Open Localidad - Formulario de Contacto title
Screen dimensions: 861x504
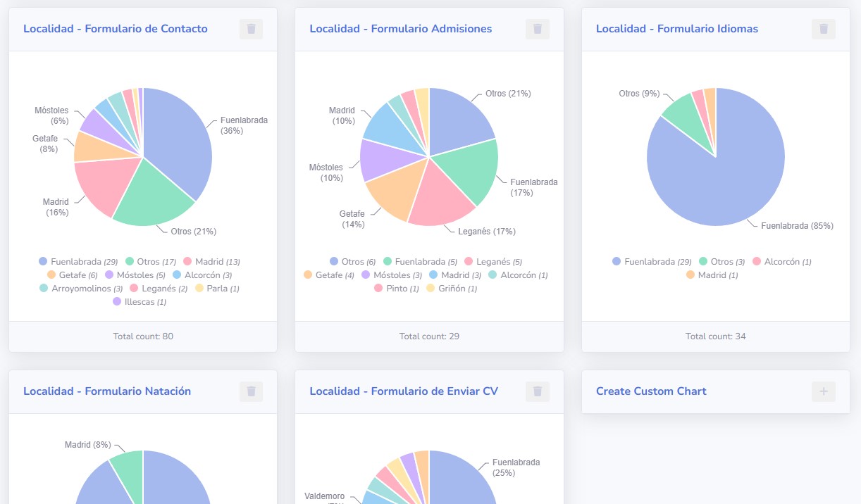(x=116, y=29)
